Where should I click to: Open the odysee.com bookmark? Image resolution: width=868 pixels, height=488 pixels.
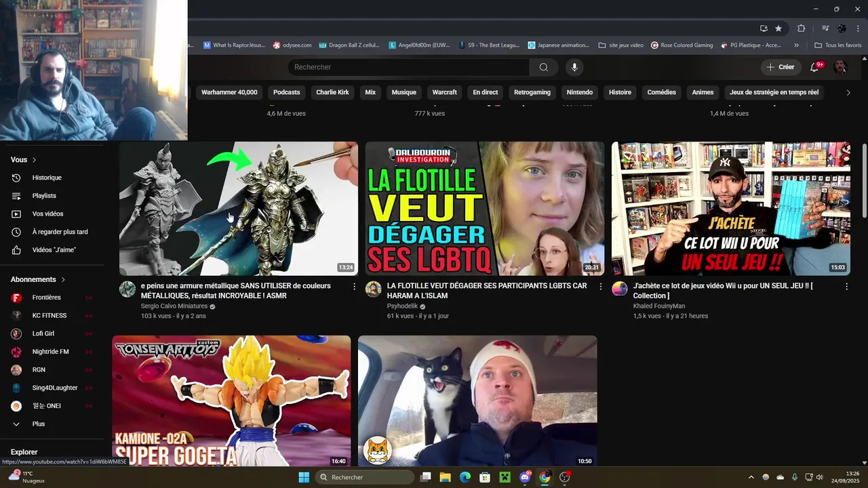[292, 45]
